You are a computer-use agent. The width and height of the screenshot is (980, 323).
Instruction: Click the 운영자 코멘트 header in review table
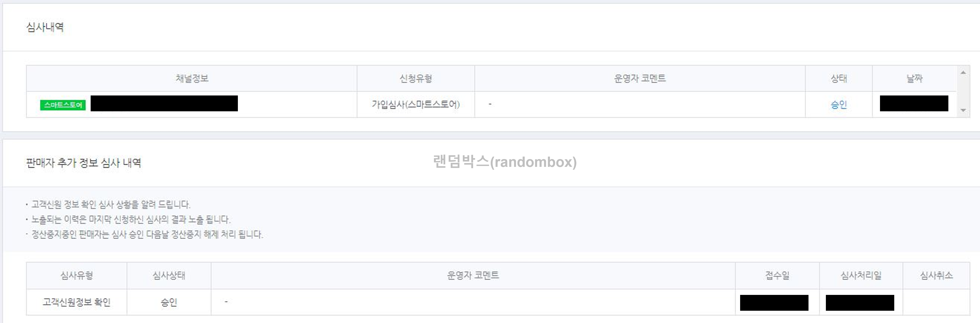tap(639, 78)
